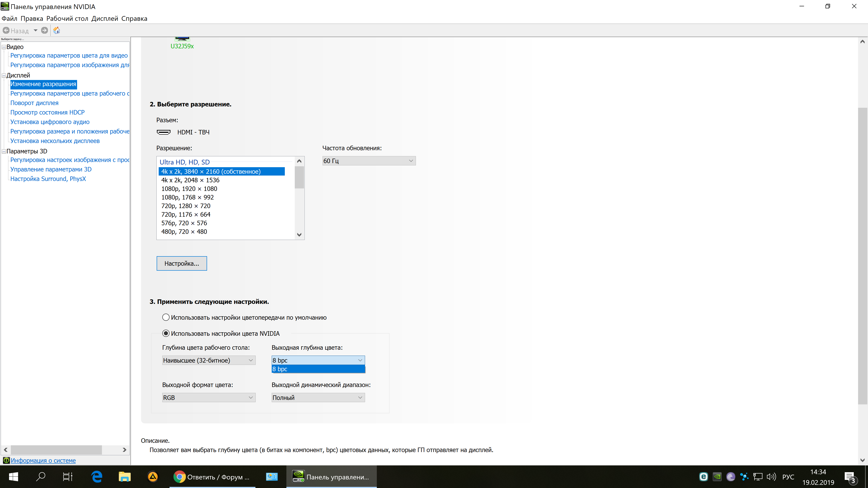This screenshot has width=868, height=488.
Task: Click resolution list scroll up arrow
Action: [299, 161]
